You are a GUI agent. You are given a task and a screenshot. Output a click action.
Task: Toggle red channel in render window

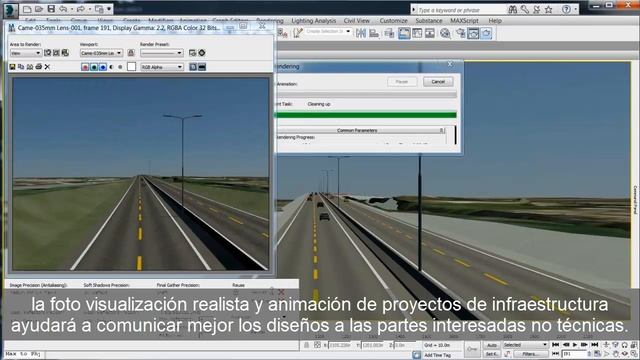pyautogui.click(x=85, y=67)
